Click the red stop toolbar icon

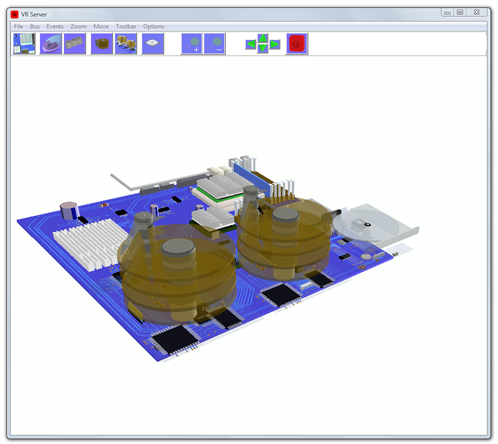pos(297,43)
